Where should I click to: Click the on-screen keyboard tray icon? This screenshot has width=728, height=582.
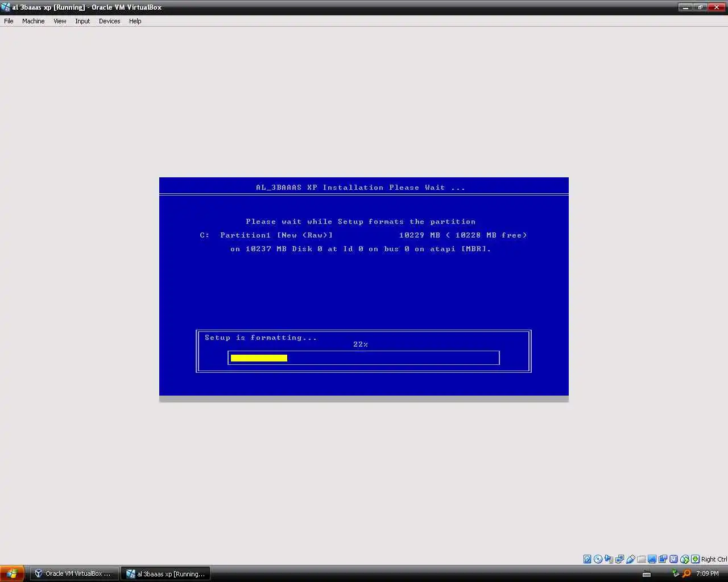click(x=647, y=573)
